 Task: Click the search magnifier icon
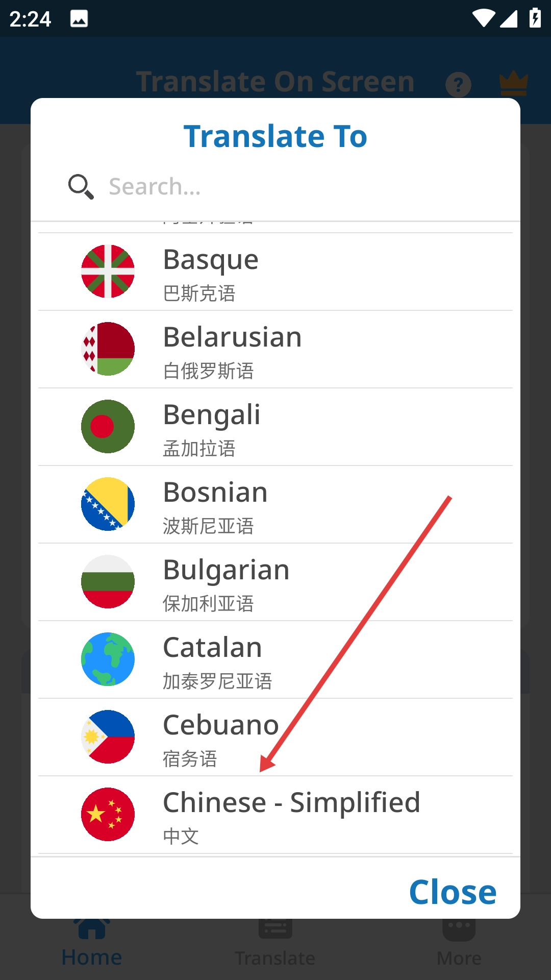tap(81, 186)
